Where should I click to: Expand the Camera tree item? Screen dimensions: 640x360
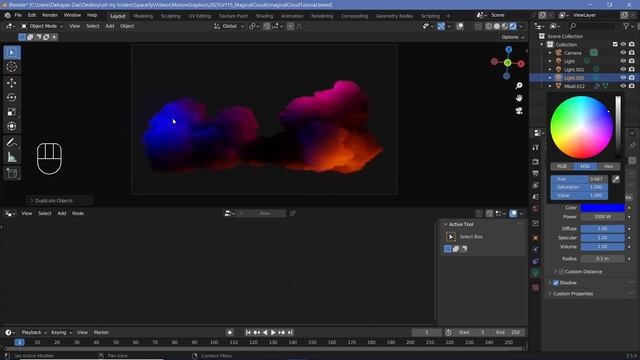click(x=550, y=53)
